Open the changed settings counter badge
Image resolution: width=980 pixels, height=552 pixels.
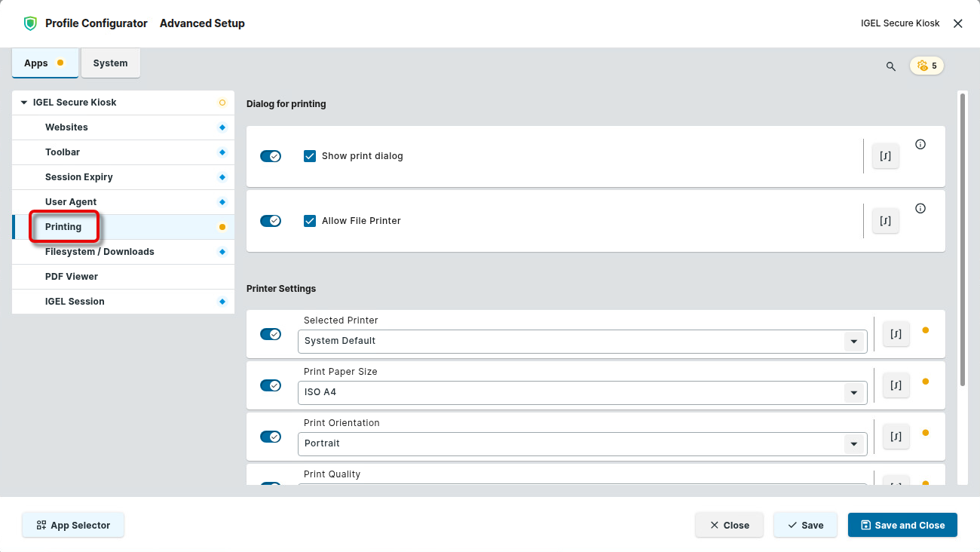[926, 66]
